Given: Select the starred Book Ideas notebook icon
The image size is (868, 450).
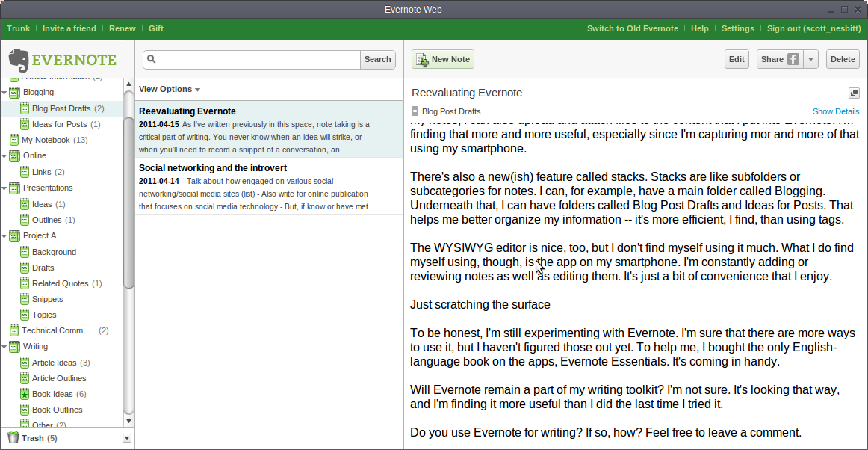Looking at the screenshot, I should [x=25, y=394].
